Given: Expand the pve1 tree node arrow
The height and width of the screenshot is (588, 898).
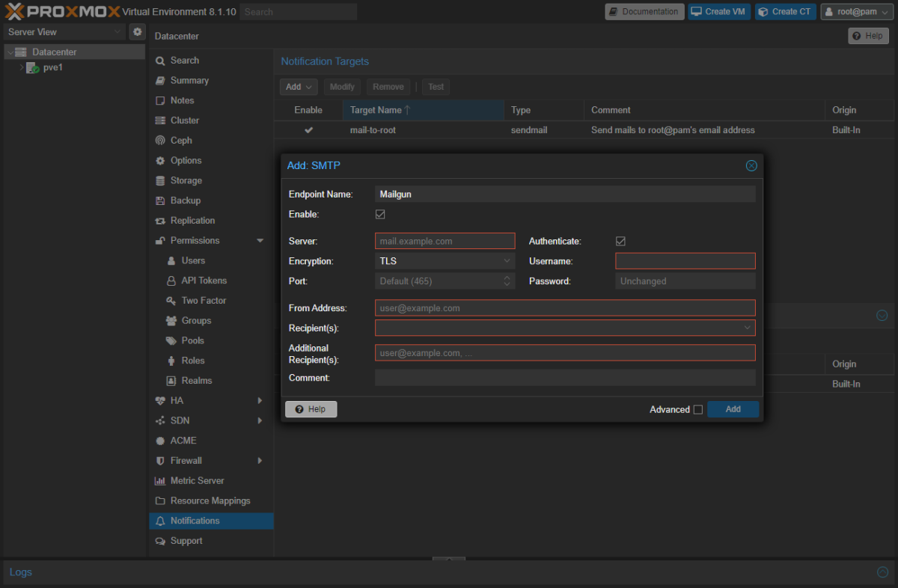Looking at the screenshot, I should [x=21, y=67].
